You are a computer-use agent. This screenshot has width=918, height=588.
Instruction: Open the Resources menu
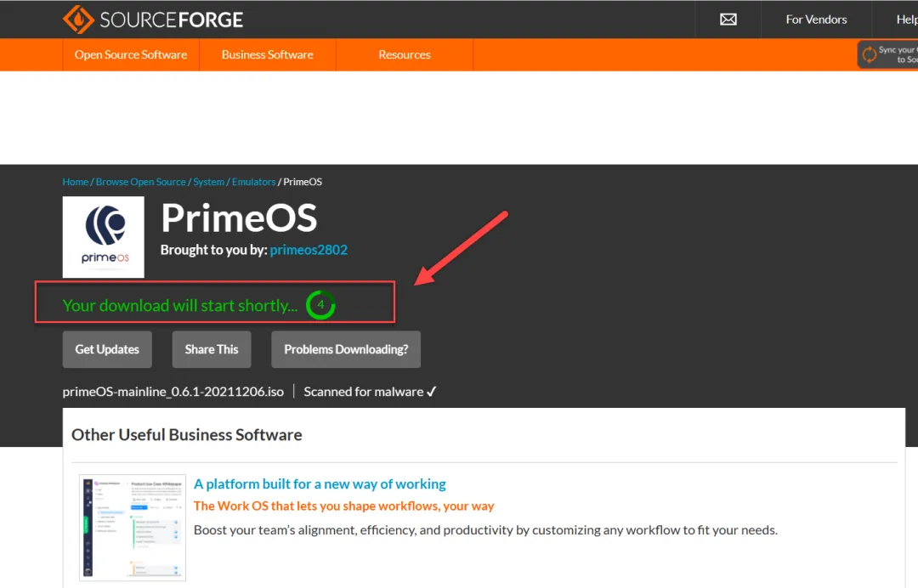click(x=404, y=54)
